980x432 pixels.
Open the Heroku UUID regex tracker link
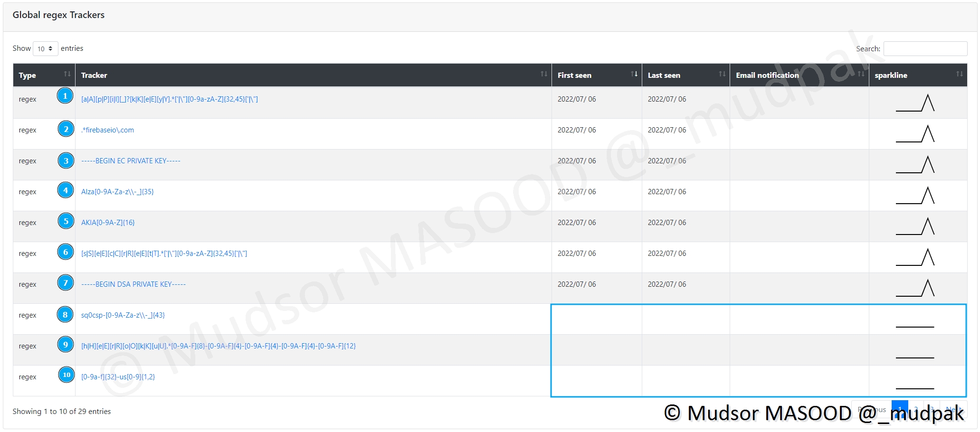tap(219, 346)
